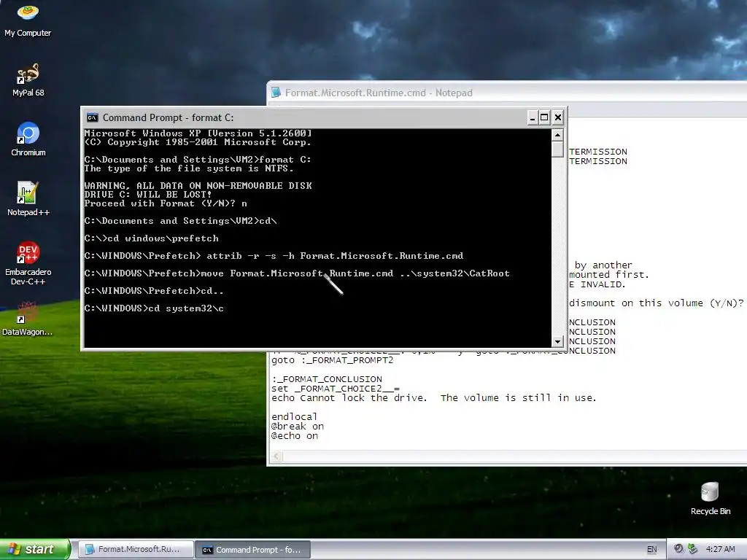Click 'cd system32\c' command line

(x=154, y=308)
